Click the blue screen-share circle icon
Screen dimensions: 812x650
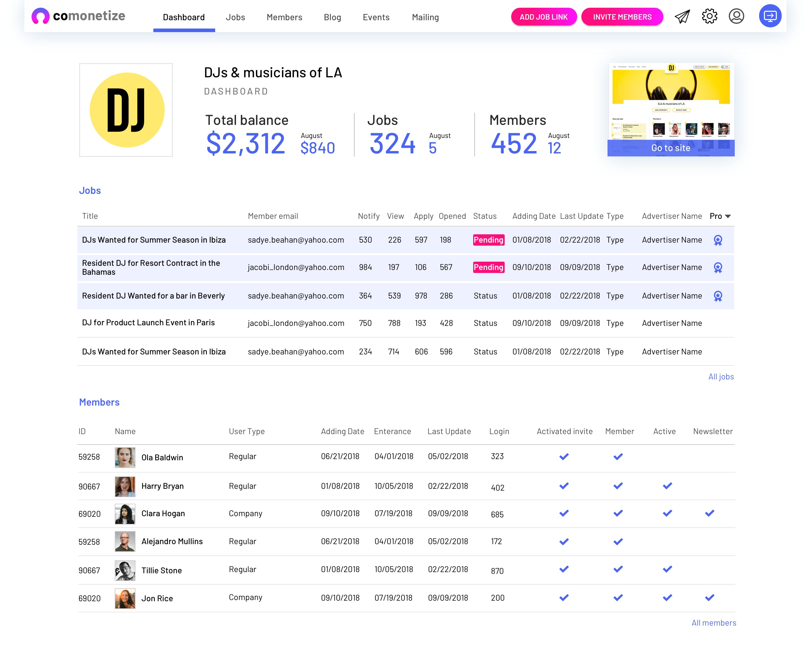pos(770,16)
